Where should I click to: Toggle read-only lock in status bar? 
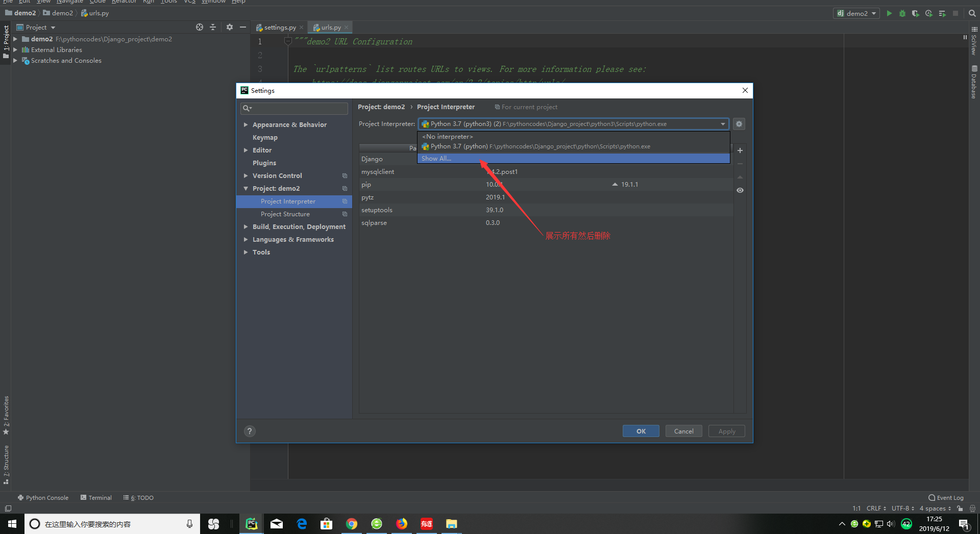tap(960, 508)
